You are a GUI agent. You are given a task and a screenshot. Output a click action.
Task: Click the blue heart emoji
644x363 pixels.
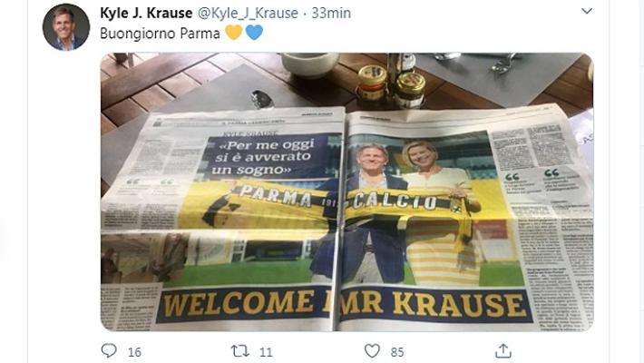(x=254, y=33)
